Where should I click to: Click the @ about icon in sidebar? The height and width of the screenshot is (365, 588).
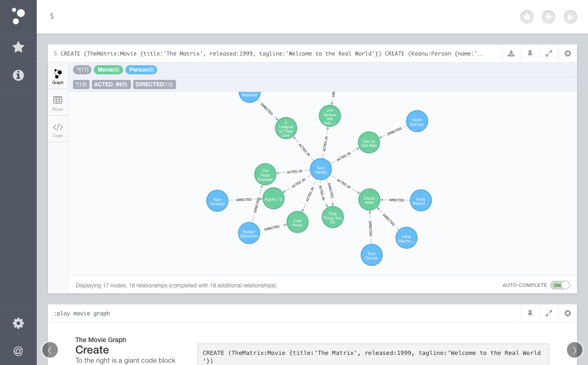click(x=18, y=351)
